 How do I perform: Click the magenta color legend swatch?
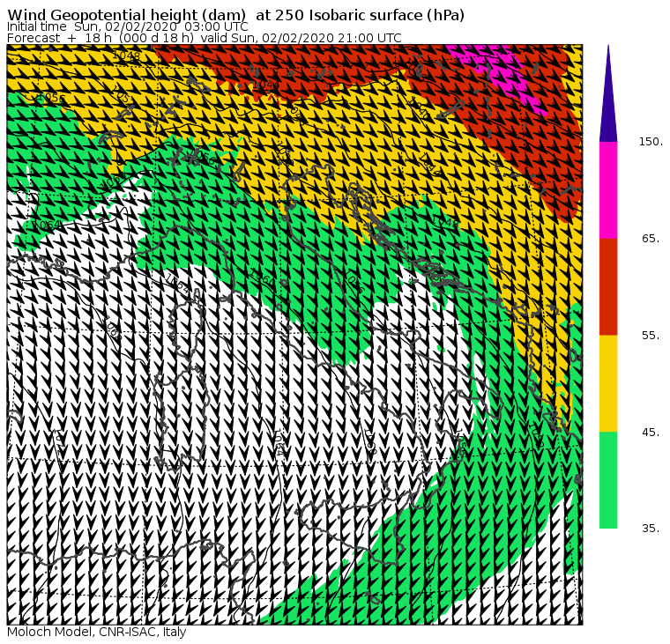tap(608, 190)
